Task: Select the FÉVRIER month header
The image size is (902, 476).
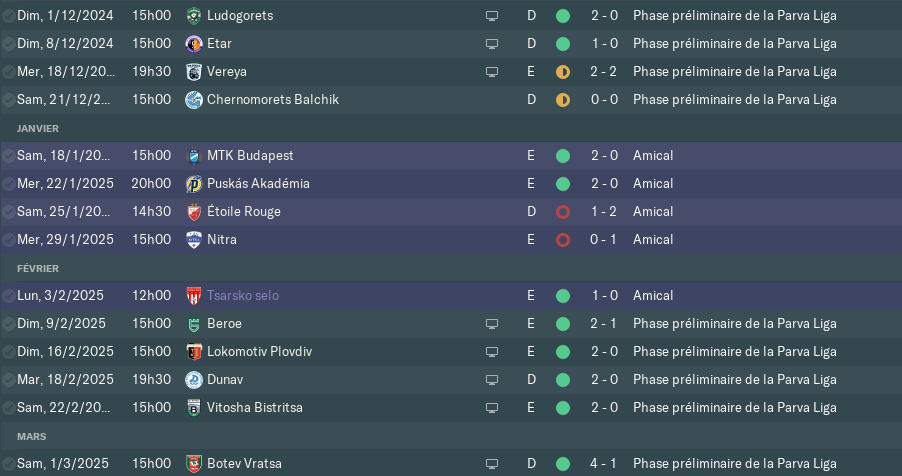Action: click(38, 268)
